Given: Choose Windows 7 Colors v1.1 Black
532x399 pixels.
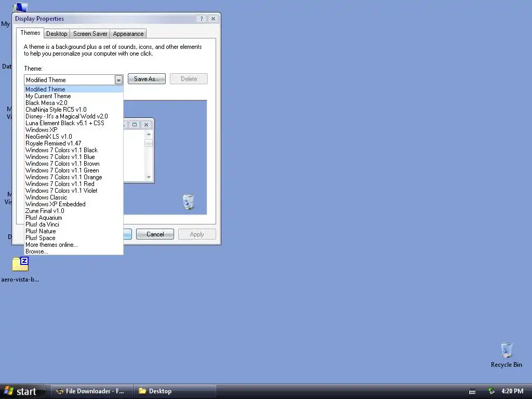Looking at the screenshot, I should [74, 150].
